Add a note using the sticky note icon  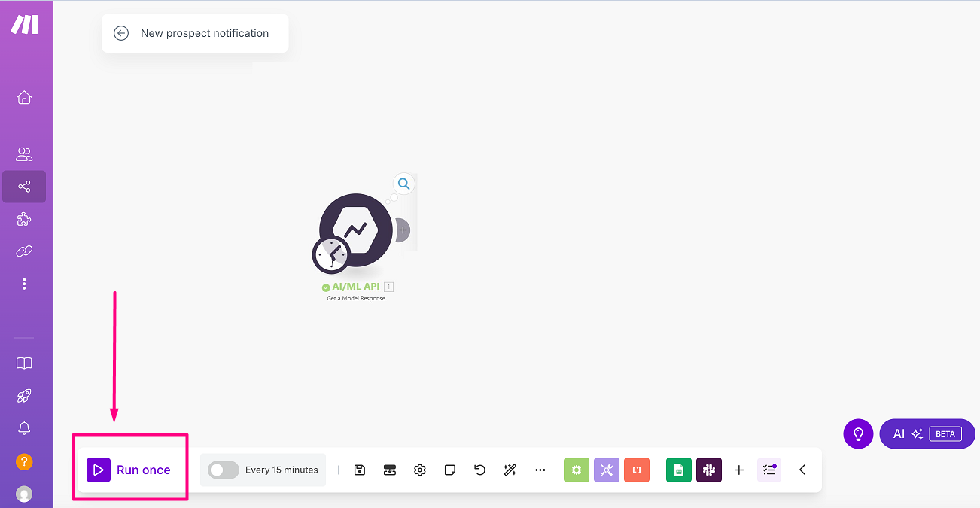click(x=450, y=470)
